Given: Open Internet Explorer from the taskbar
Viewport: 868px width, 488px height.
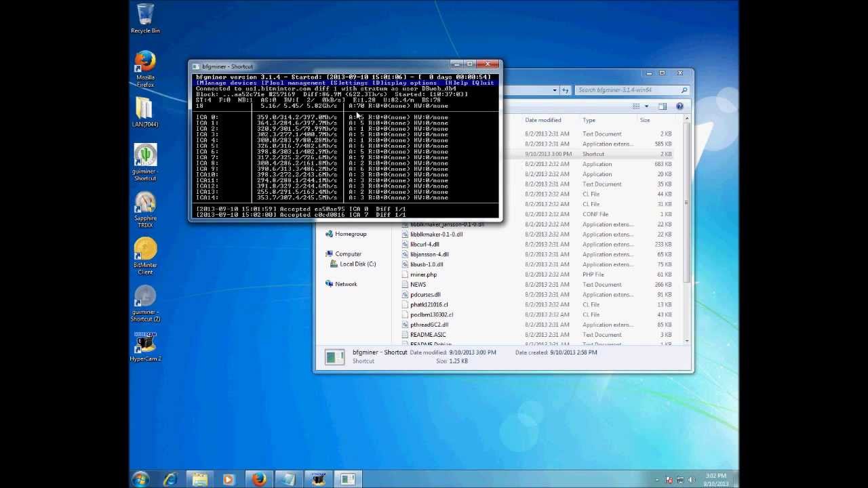Looking at the screenshot, I should pyautogui.click(x=170, y=479).
